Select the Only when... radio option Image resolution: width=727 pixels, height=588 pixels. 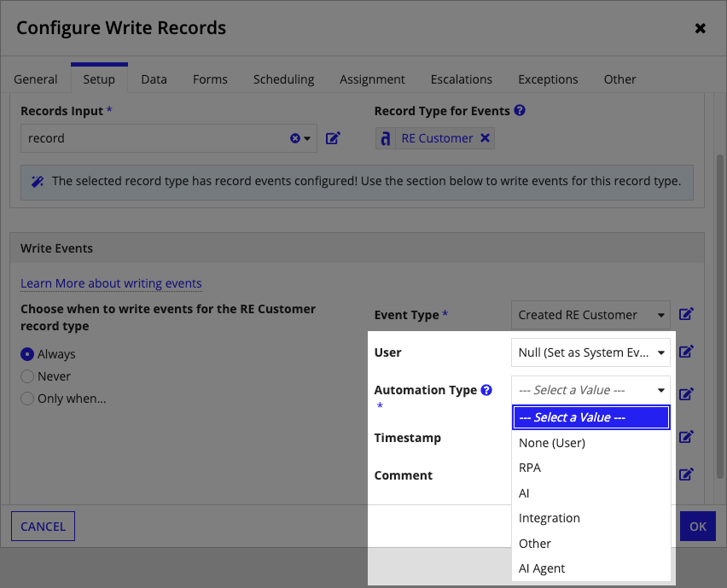coord(27,399)
